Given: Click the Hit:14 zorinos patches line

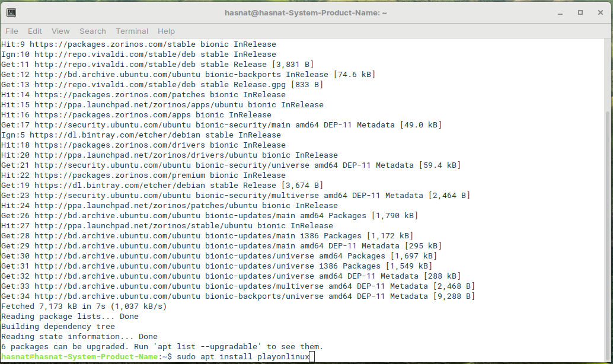Looking at the screenshot, I should 143,95.
